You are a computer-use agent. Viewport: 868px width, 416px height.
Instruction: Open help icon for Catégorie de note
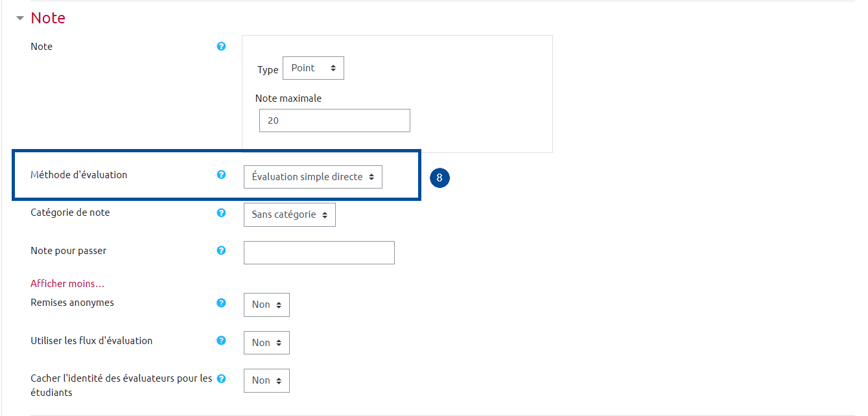click(221, 213)
